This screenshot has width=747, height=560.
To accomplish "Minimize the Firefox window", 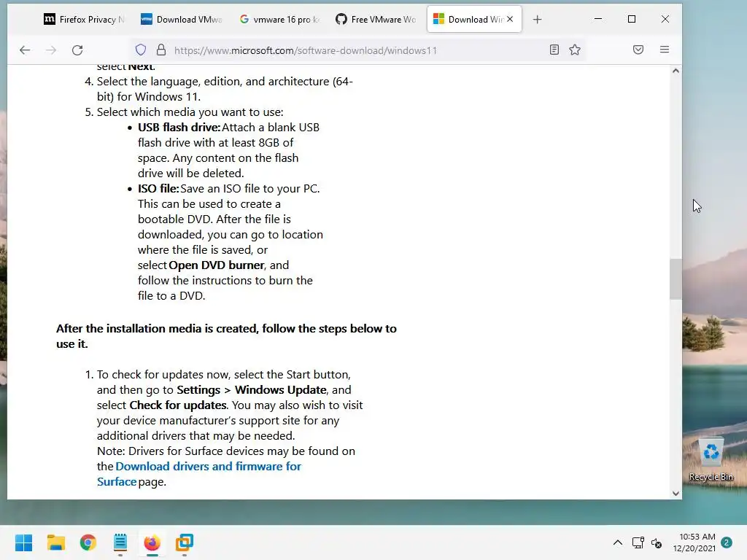I will click(x=598, y=19).
